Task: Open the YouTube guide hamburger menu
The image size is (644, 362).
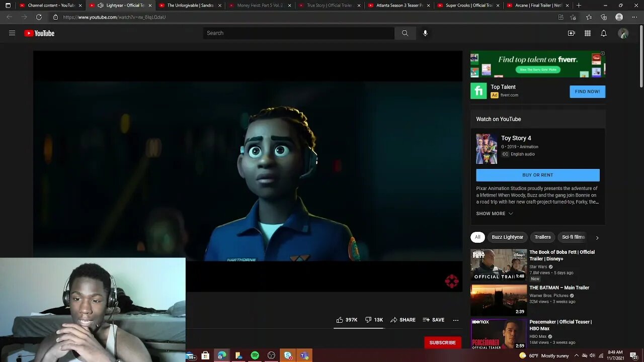Action: pyautogui.click(x=12, y=33)
